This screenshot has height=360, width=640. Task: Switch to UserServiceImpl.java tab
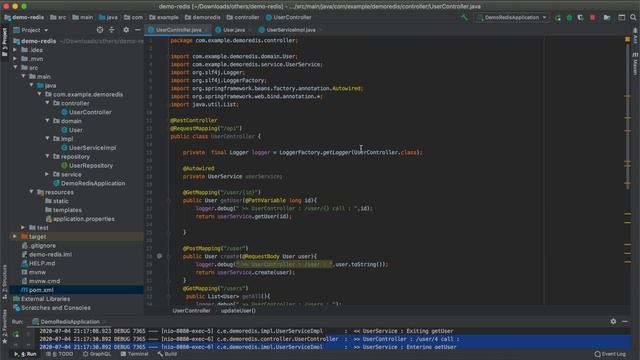point(291,30)
